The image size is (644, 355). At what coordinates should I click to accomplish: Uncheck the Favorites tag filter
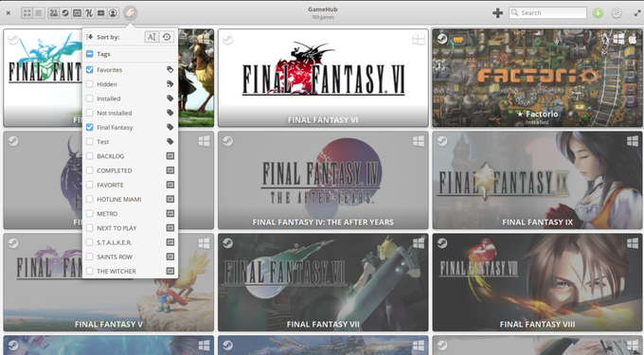pos(90,70)
